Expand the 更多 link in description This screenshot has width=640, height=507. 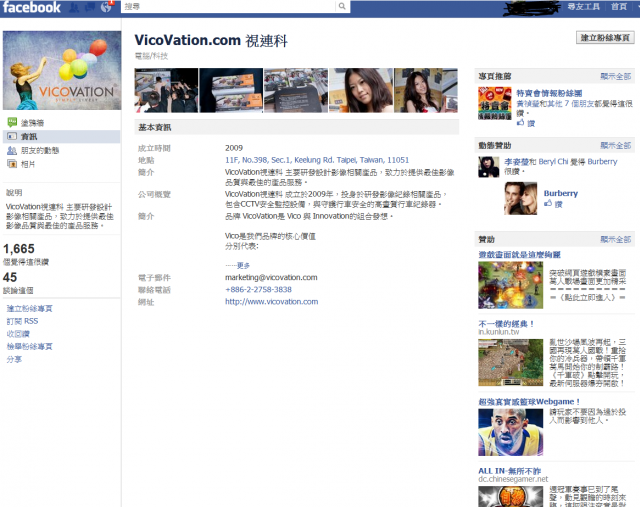tap(243, 265)
